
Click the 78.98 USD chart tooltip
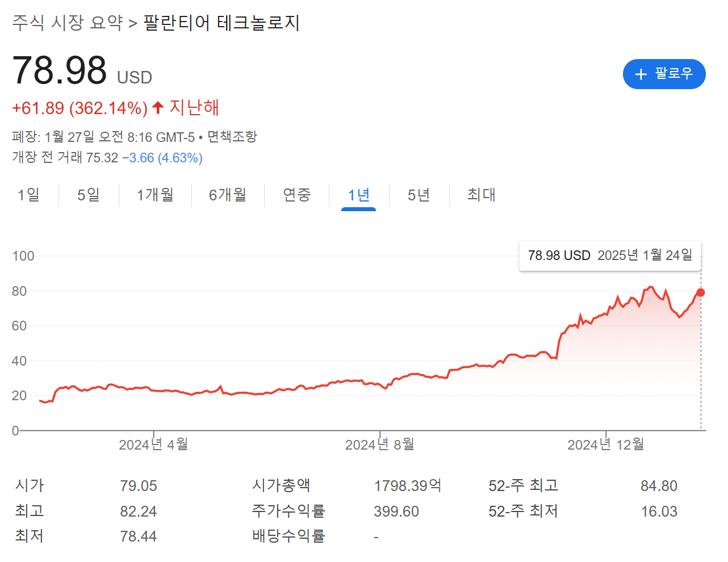click(610, 255)
